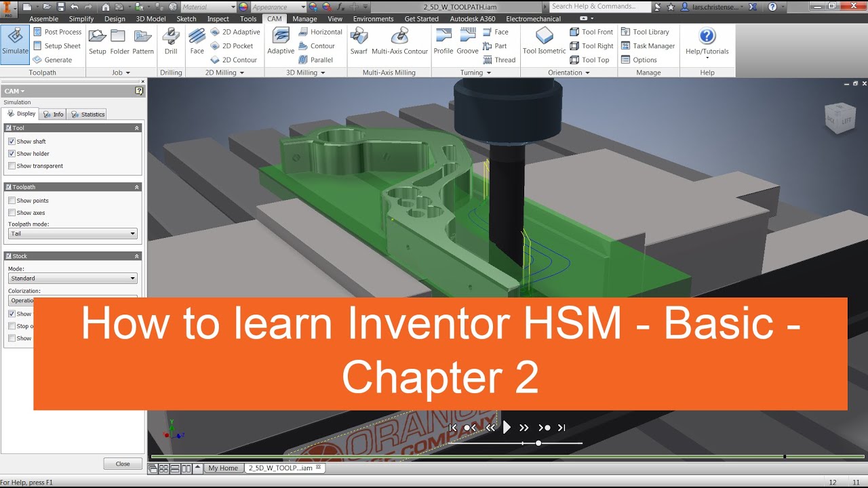
Task: Select Horizontal 3D milling
Action: [321, 32]
